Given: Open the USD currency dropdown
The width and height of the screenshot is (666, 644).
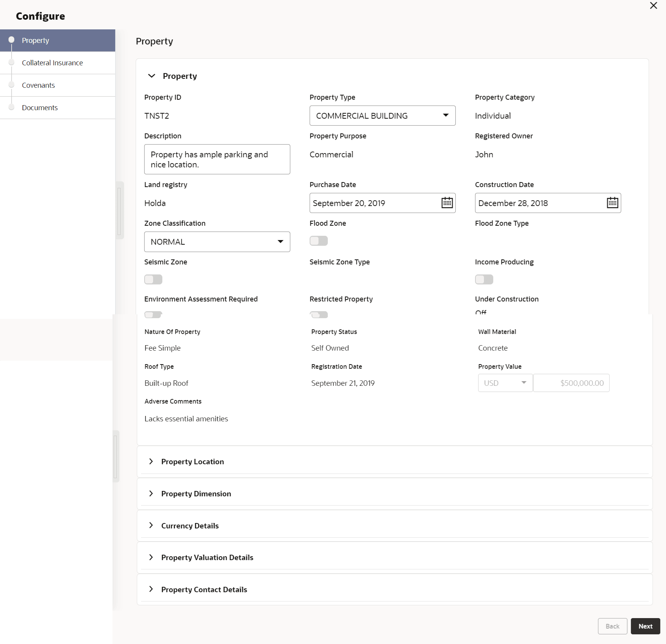Looking at the screenshot, I should coord(505,383).
